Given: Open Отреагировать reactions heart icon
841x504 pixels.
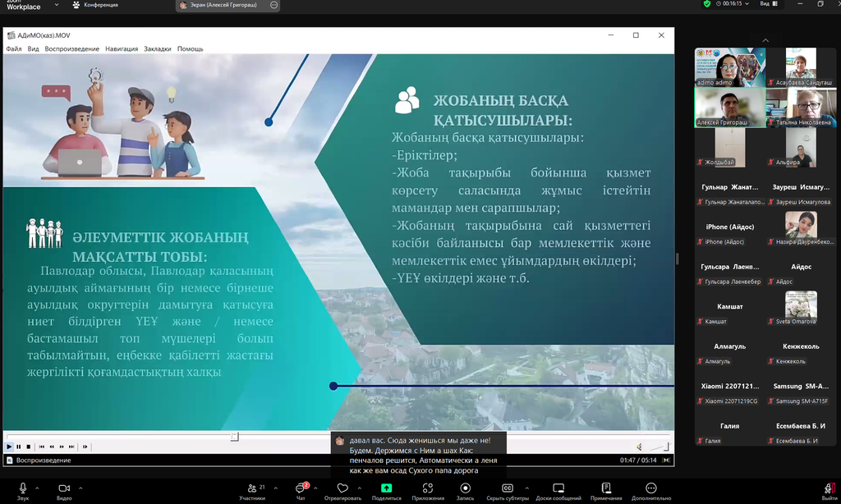Looking at the screenshot, I should 342,489.
